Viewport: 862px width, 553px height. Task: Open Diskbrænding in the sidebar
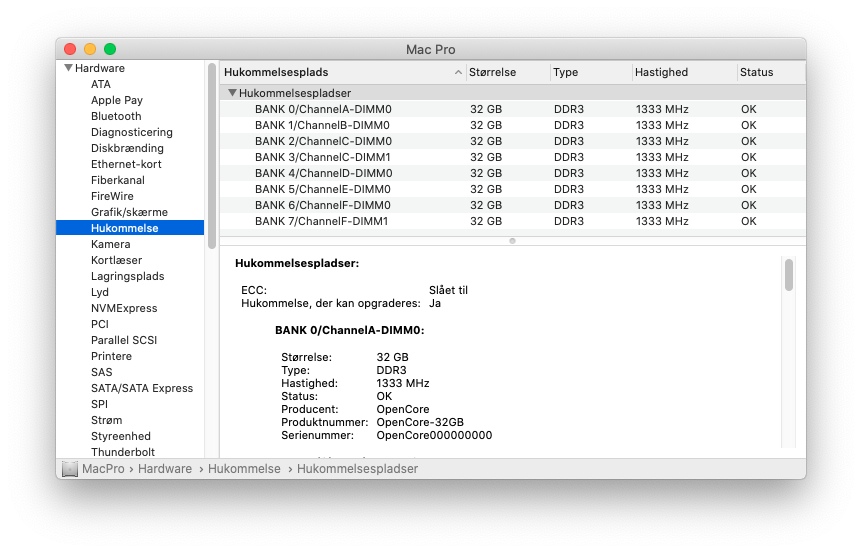tap(127, 148)
